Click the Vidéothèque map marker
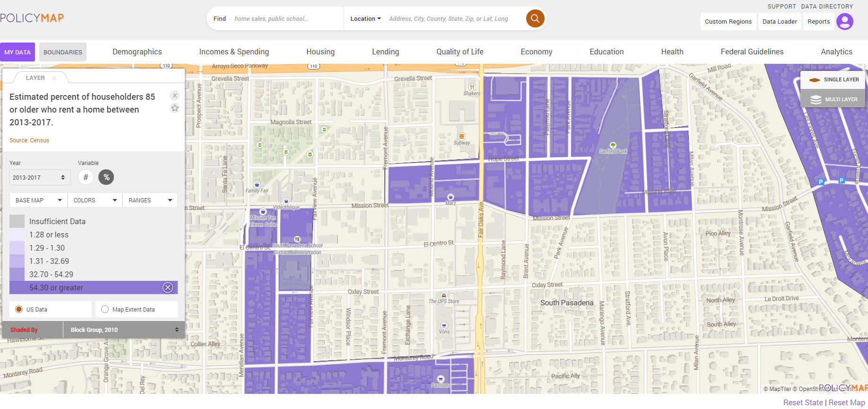The width and height of the screenshot is (868, 409). pos(286,201)
